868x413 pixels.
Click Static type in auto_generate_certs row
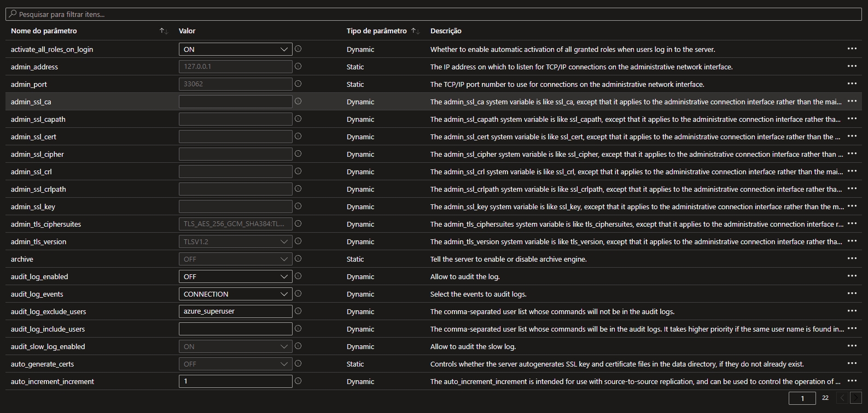355,364
